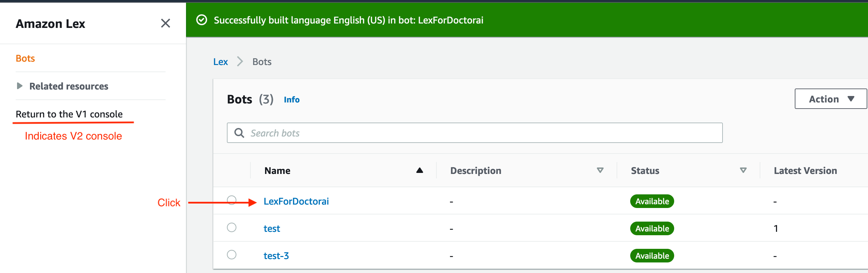Click the magnifier icon in search box
Viewport: 868px width, 273px height.
[x=239, y=133]
